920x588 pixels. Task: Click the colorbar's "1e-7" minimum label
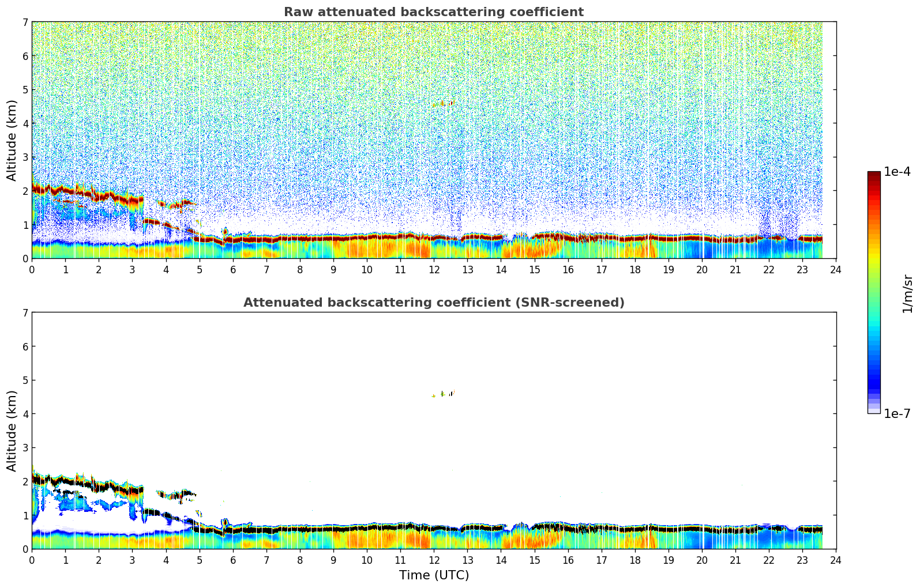[x=897, y=414]
